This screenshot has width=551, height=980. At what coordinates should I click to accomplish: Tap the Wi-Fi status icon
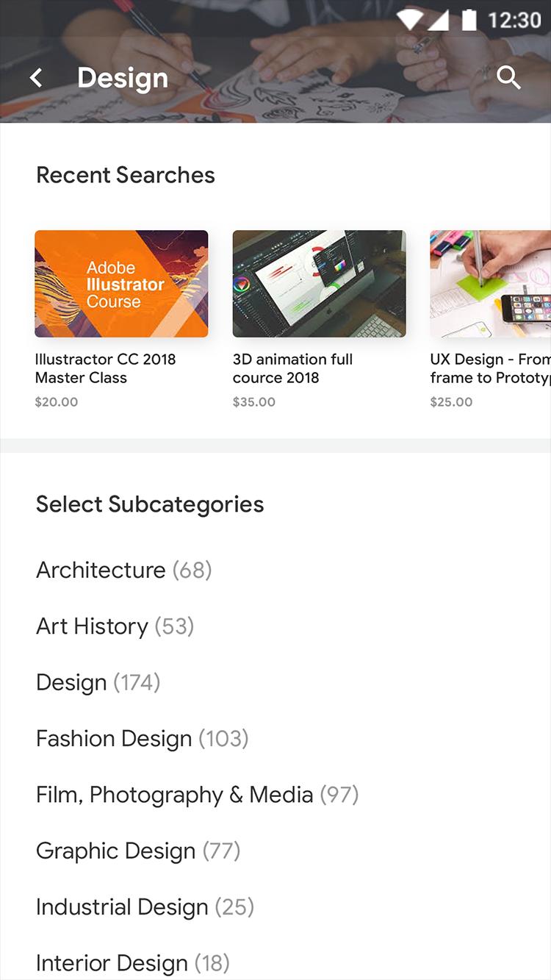[x=410, y=20]
